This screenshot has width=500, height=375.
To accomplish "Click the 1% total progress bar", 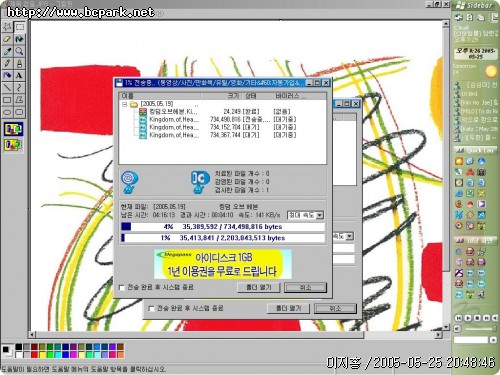I will point(223,238).
